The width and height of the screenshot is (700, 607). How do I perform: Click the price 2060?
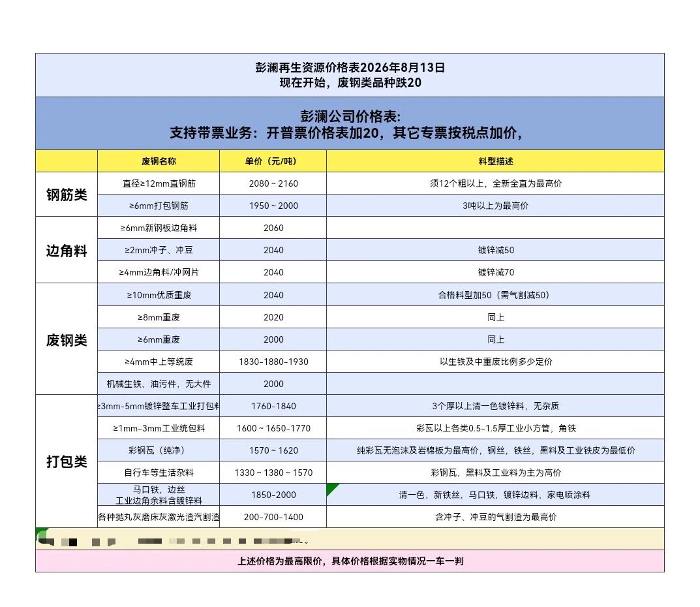pyautogui.click(x=273, y=228)
